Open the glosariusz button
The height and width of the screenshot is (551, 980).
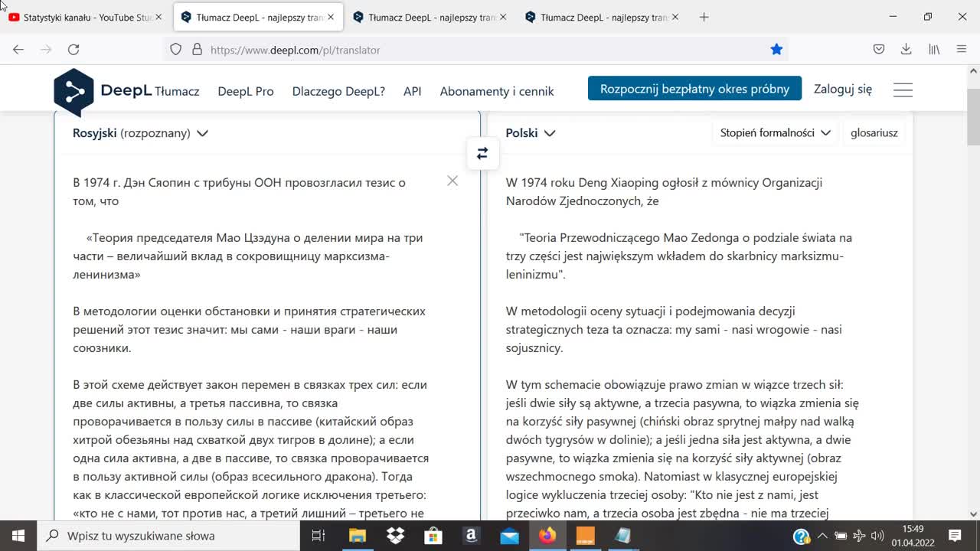874,132
